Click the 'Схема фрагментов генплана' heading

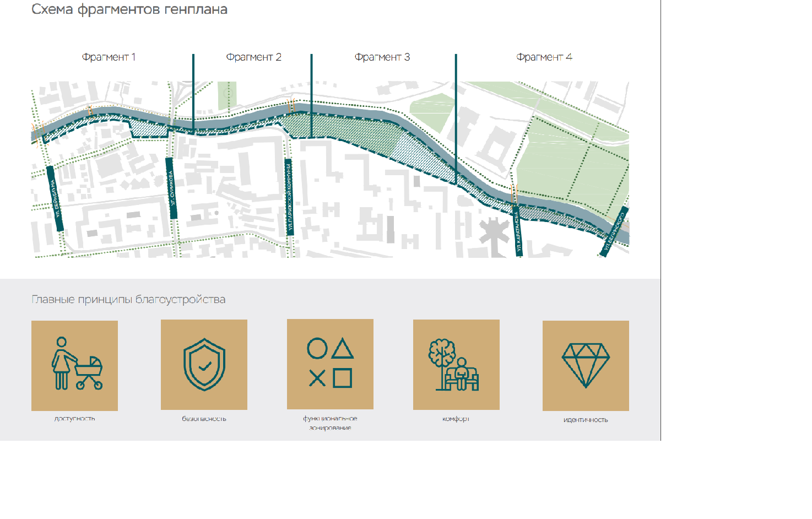click(129, 9)
